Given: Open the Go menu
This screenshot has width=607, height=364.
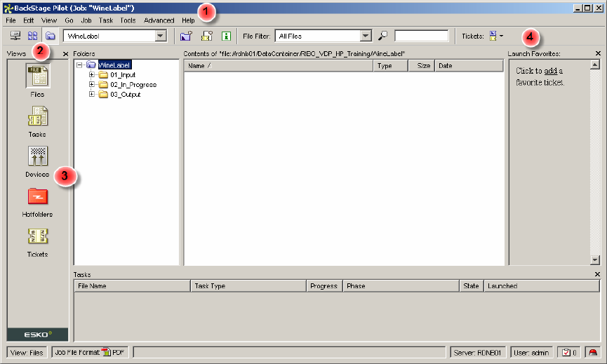Looking at the screenshot, I should [69, 20].
